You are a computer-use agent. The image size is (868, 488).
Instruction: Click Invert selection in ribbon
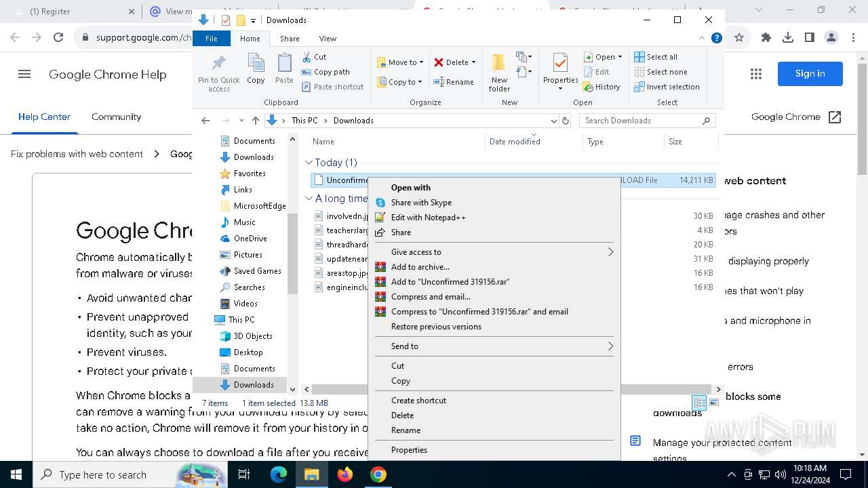click(667, 87)
